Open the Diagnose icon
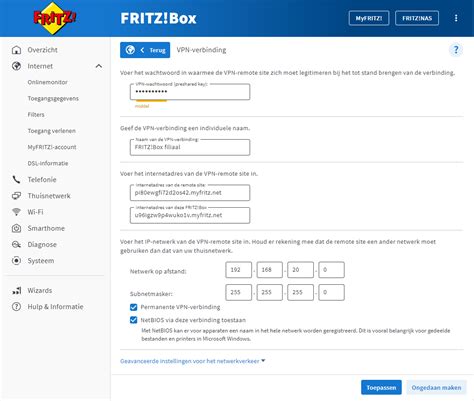The height and width of the screenshot is (401, 474). pos(16,245)
